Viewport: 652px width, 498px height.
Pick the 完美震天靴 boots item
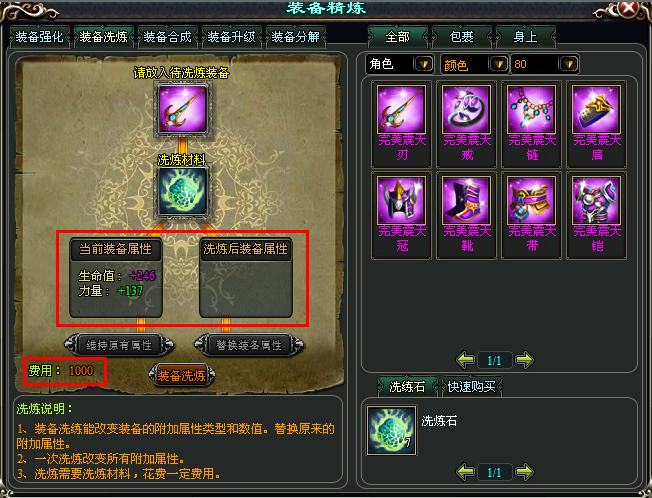pyautogui.click(x=466, y=215)
